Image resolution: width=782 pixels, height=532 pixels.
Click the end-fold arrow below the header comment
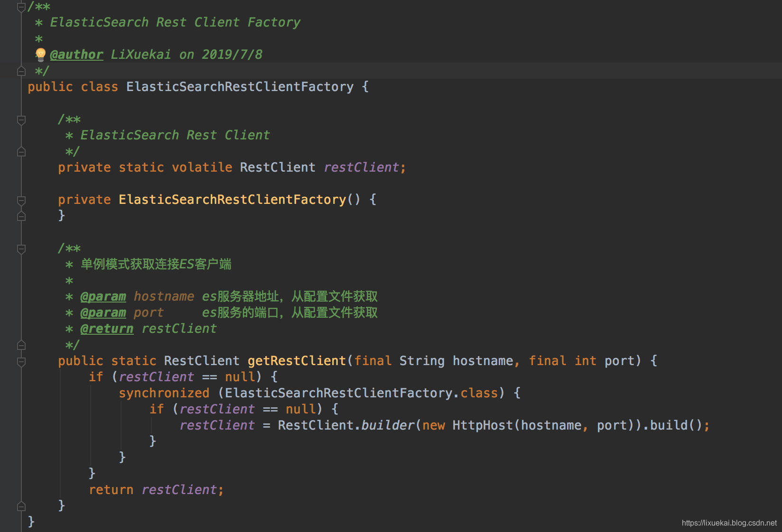tap(21, 71)
